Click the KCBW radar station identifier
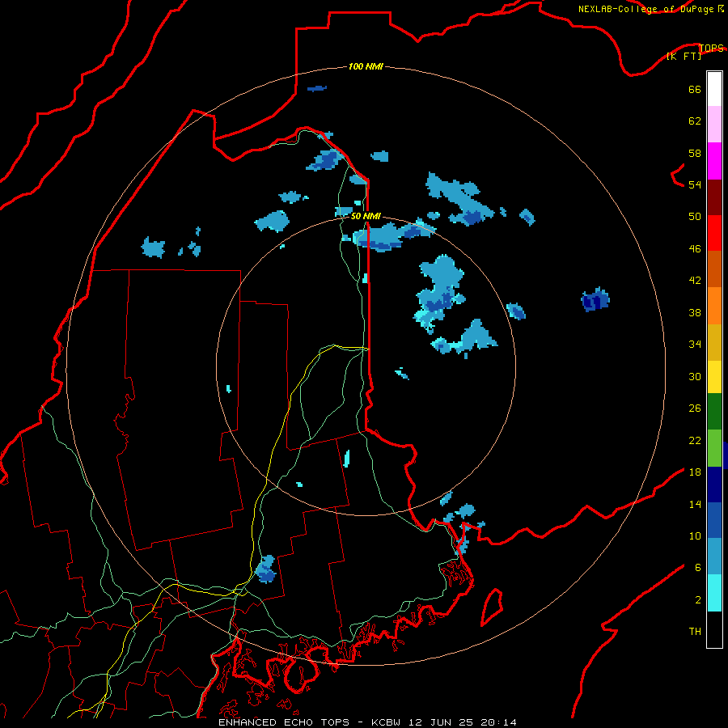The height and width of the screenshot is (728, 728). (387, 722)
